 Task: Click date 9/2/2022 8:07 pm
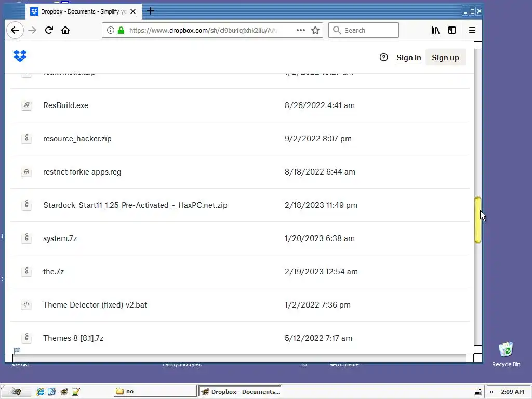(x=318, y=139)
